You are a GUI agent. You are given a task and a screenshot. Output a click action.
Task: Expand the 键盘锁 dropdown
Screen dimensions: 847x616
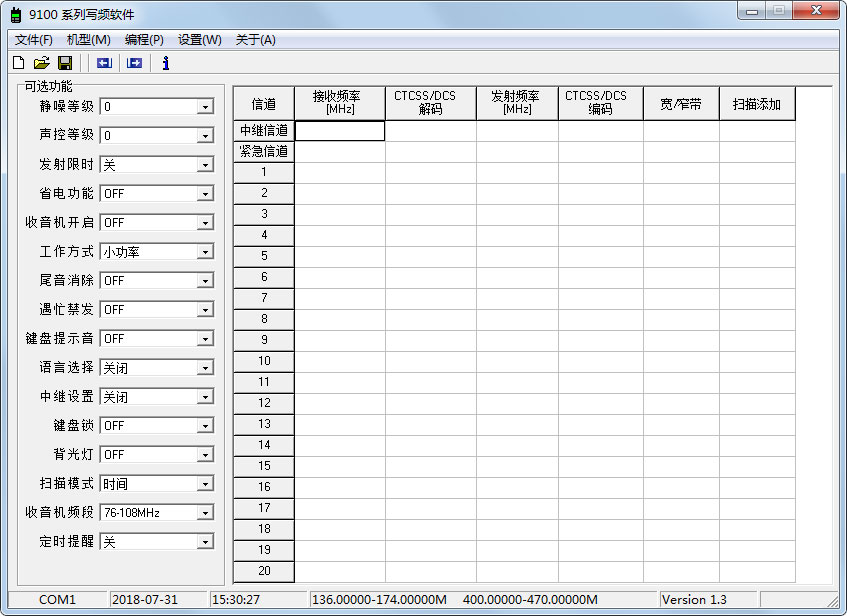tap(205, 426)
